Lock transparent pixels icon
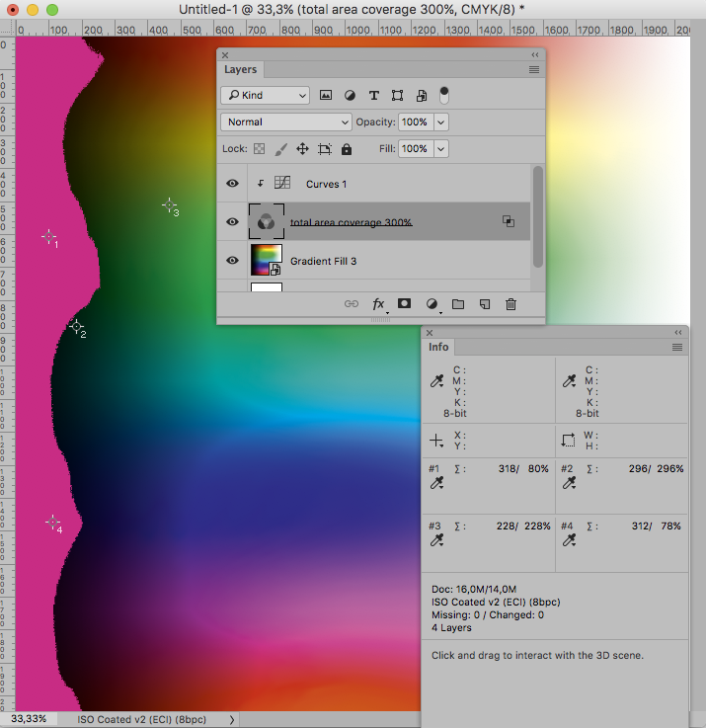Screen dimensions: 706x728 pos(259,149)
